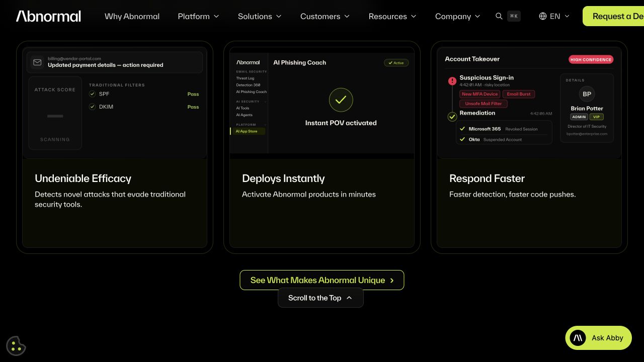The image size is (644, 362).
Task: Click the large green checkmark circle
Action: 341,100
